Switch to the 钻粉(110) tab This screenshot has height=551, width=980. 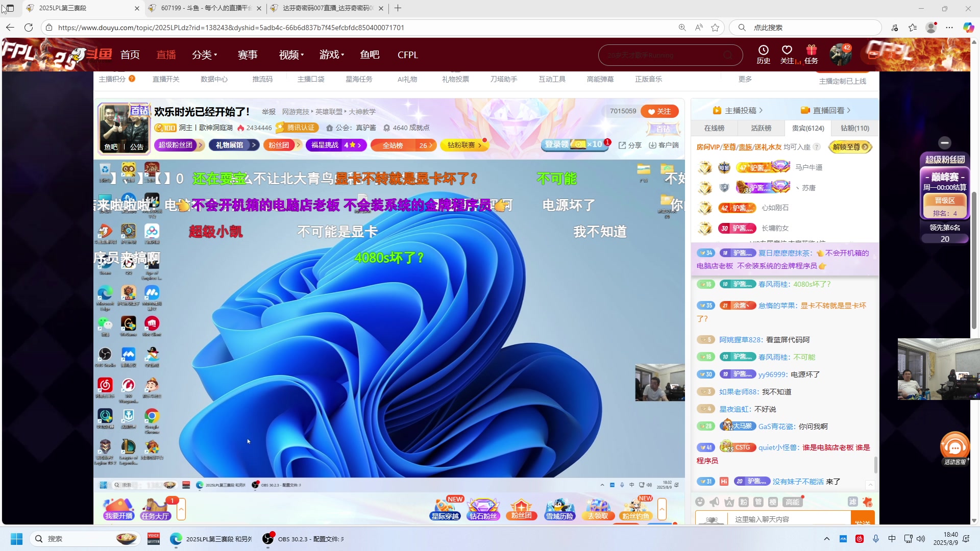[x=855, y=128]
